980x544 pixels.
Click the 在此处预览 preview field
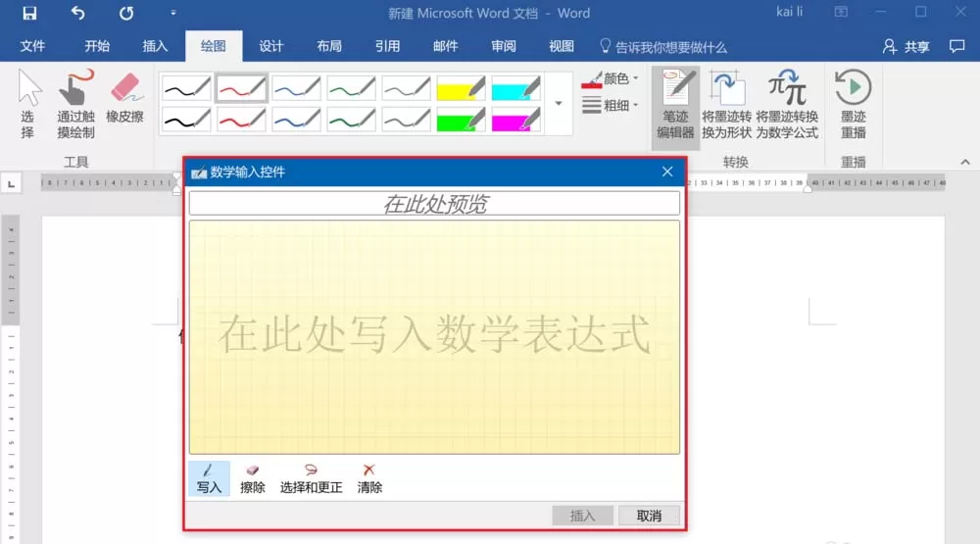point(434,204)
